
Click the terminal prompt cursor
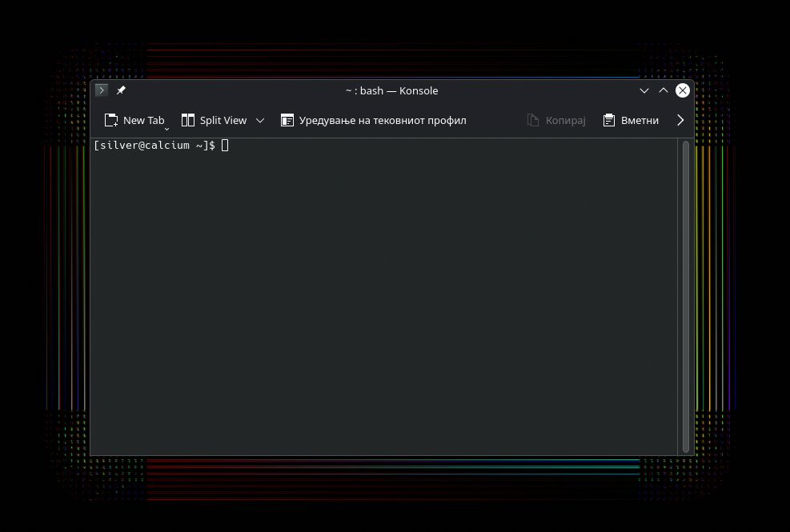[224, 145]
